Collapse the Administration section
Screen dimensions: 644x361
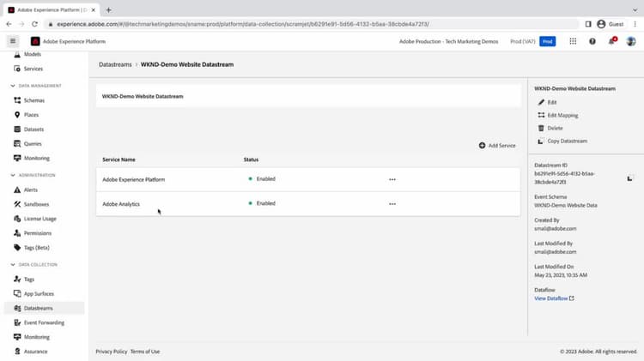(x=13, y=175)
